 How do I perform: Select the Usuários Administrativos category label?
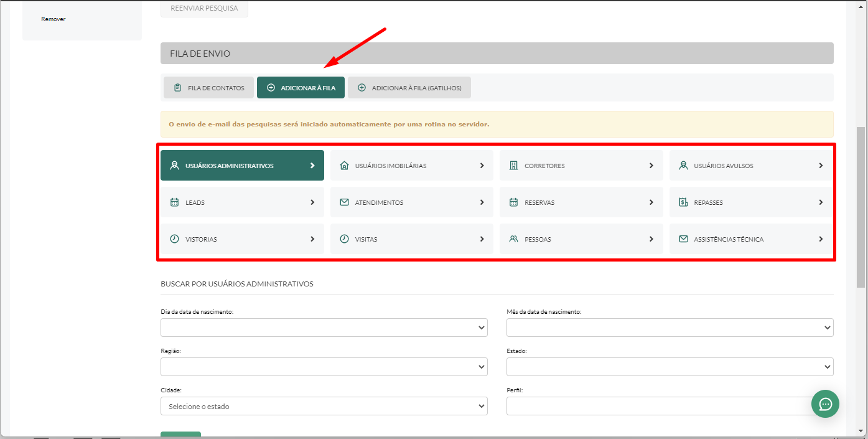(x=230, y=166)
